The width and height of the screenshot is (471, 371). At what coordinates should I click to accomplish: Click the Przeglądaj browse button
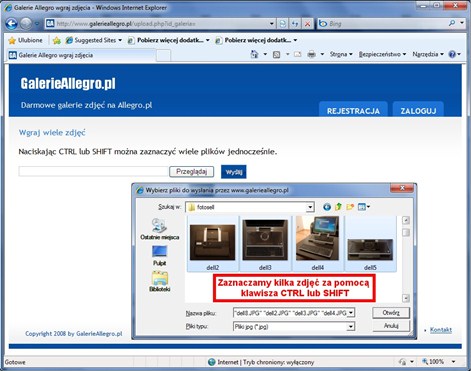pyautogui.click(x=192, y=172)
